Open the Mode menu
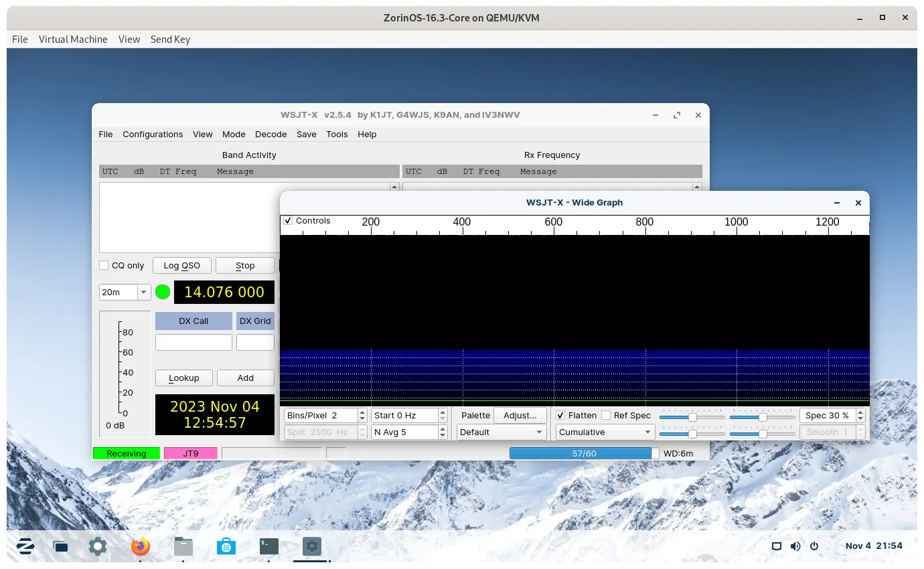 tap(234, 135)
